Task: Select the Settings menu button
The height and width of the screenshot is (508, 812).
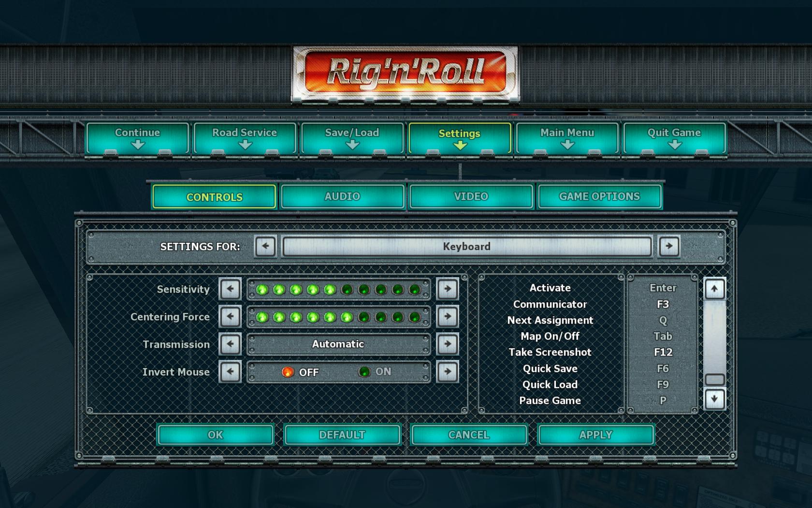Action: tap(460, 138)
